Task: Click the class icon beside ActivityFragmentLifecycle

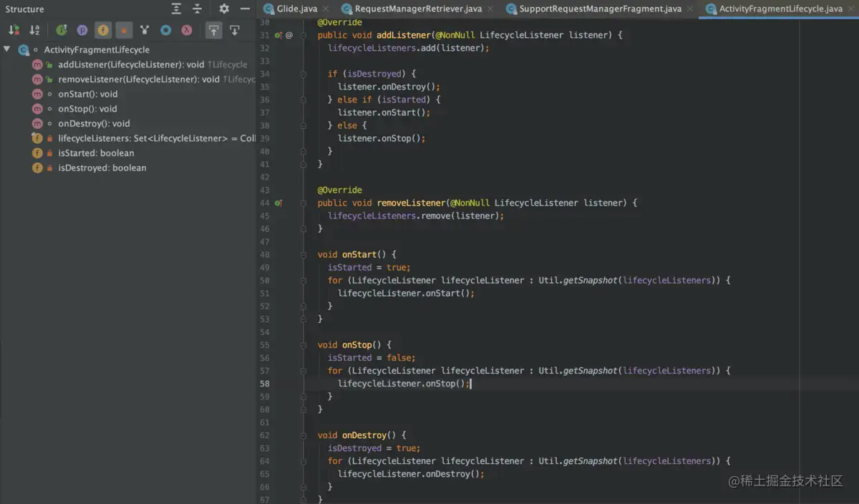Action: pos(24,50)
